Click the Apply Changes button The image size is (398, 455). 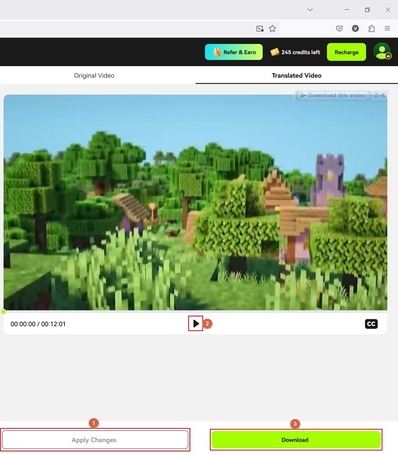pyautogui.click(x=95, y=440)
